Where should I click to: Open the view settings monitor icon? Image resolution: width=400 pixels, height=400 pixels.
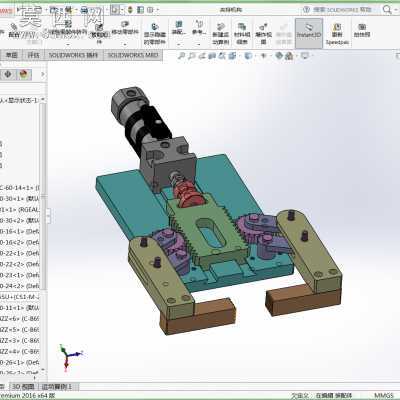(305, 56)
